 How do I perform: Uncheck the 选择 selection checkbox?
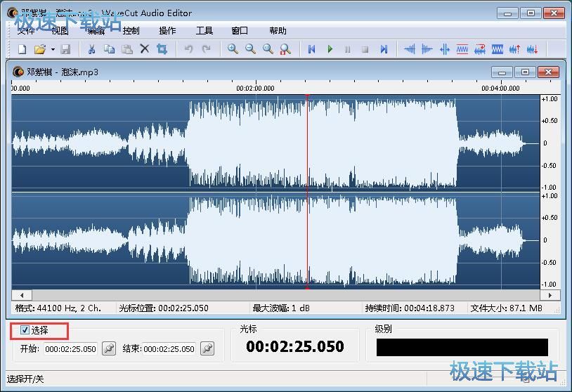(25, 330)
